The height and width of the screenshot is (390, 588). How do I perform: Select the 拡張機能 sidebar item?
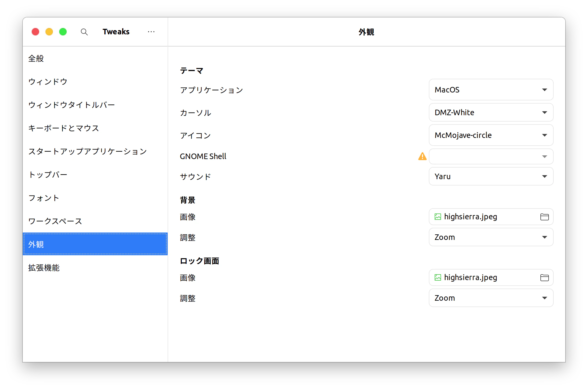95,268
